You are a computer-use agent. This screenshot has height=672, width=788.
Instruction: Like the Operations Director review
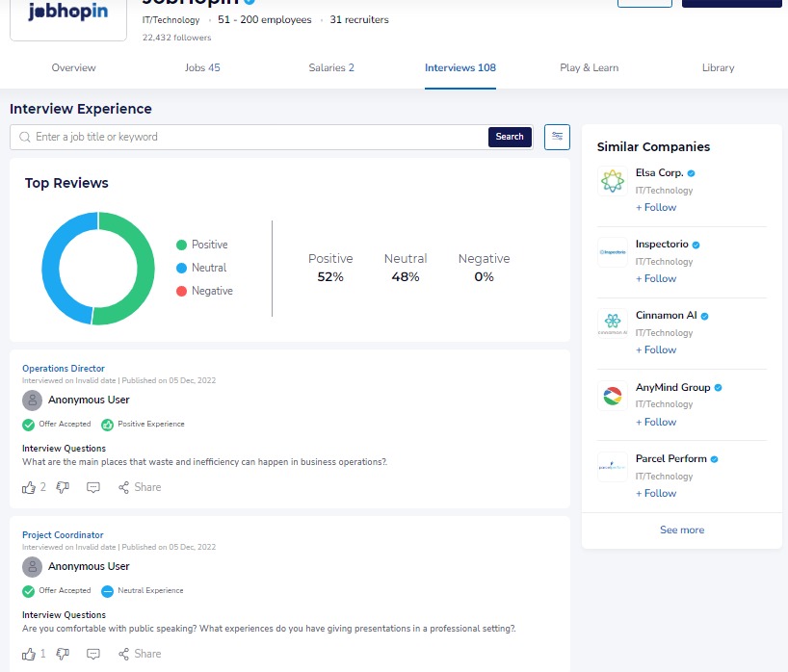click(x=29, y=487)
